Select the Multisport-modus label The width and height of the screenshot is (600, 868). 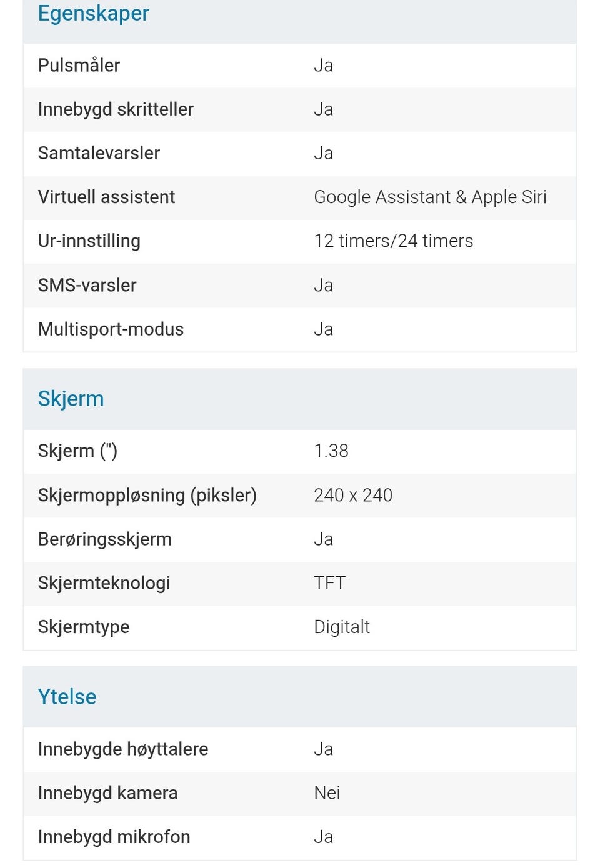coord(111,329)
